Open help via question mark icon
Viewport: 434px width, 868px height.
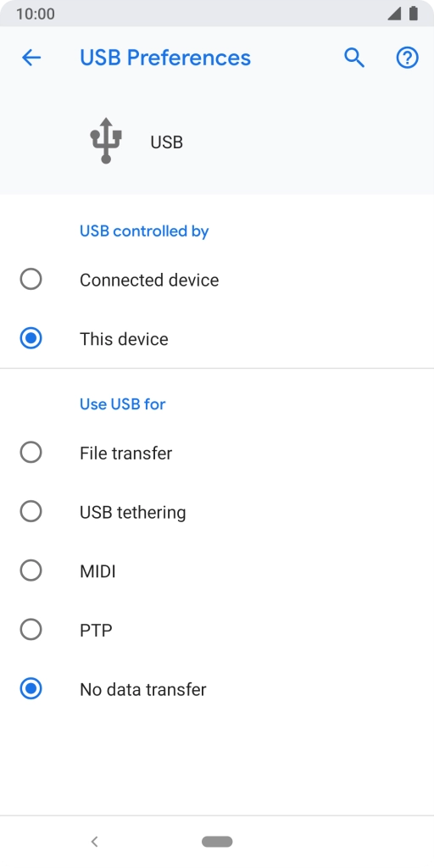408,58
